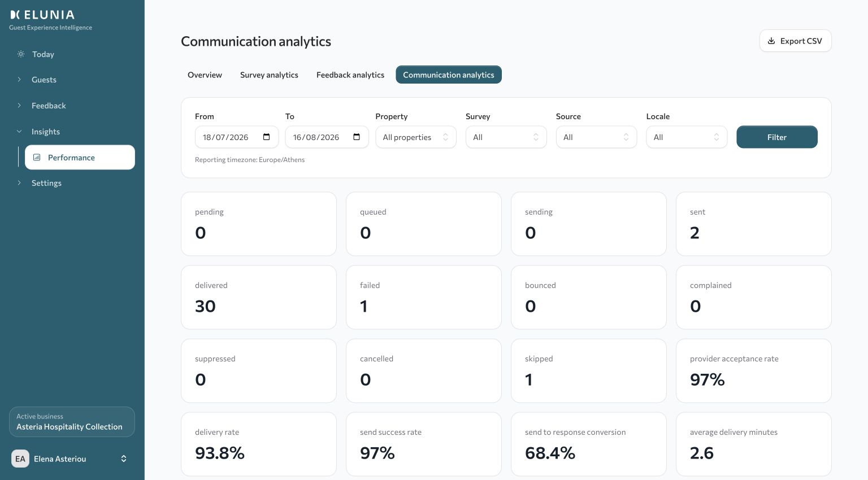
Task: Click the "Communication analytics" page heading
Action: pos(256,41)
